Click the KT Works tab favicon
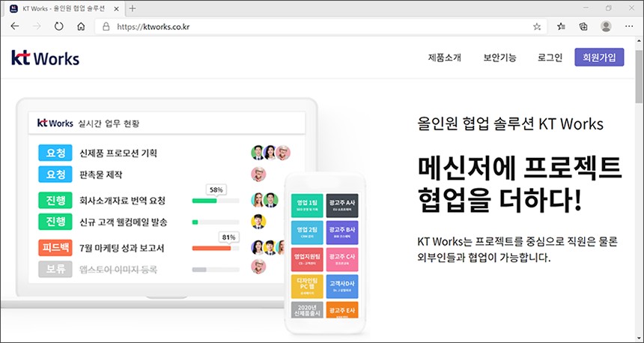Viewport: 644px width, 343px height. (x=13, y=9)
